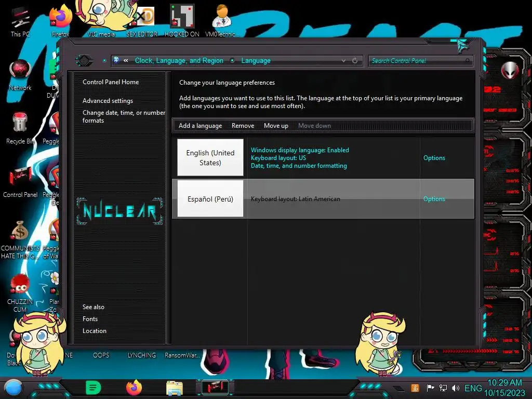Click Move up in language toolbar

coord(276,126)
